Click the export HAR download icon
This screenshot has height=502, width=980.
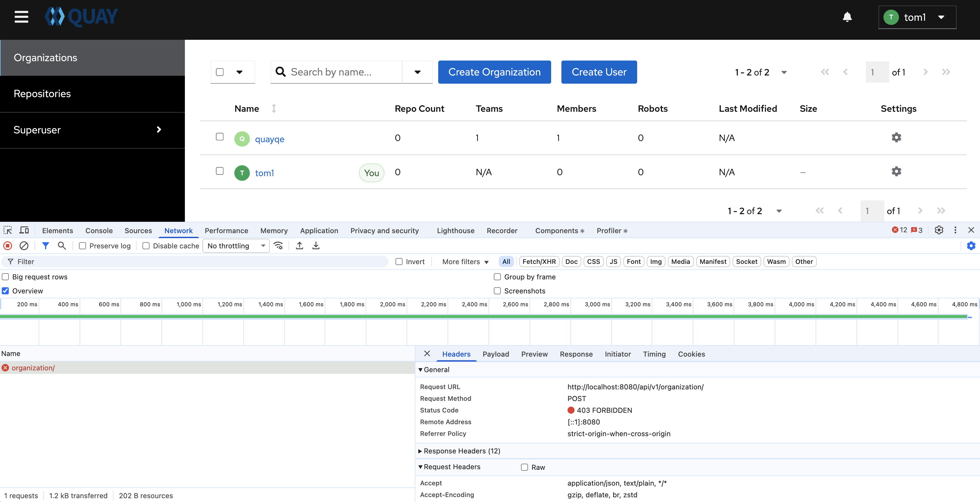[x=316, y=246]
